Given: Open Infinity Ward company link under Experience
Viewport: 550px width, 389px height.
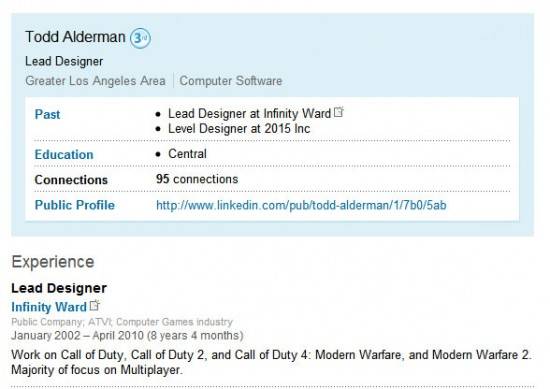Looking at the screenshot, I should (x=49, y=307).
